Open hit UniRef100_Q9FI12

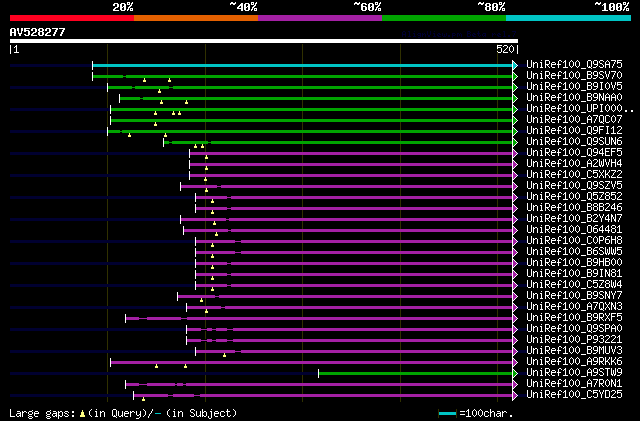point(574,131)
